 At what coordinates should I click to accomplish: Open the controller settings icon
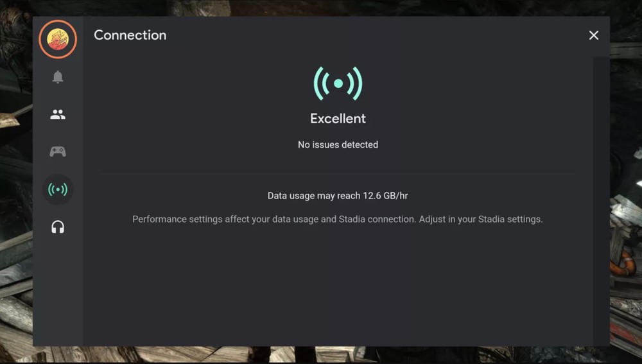pos(58,152)
